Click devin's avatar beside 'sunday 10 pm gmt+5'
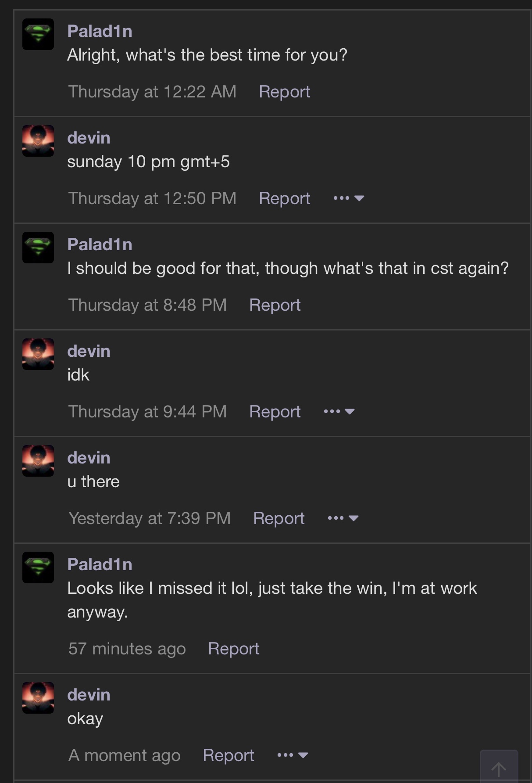This screenshot has height=783, width=532. pyautogui.click(x=38, y=141)
